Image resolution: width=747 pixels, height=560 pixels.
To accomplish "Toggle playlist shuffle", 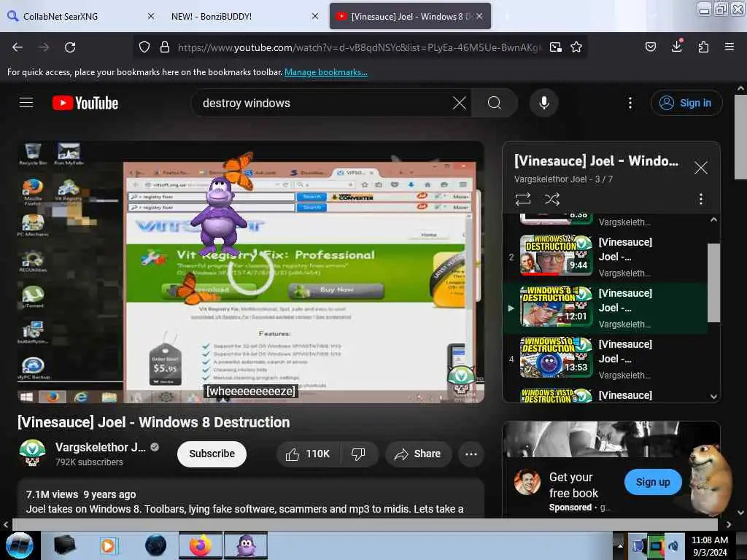I will (552, 199).
